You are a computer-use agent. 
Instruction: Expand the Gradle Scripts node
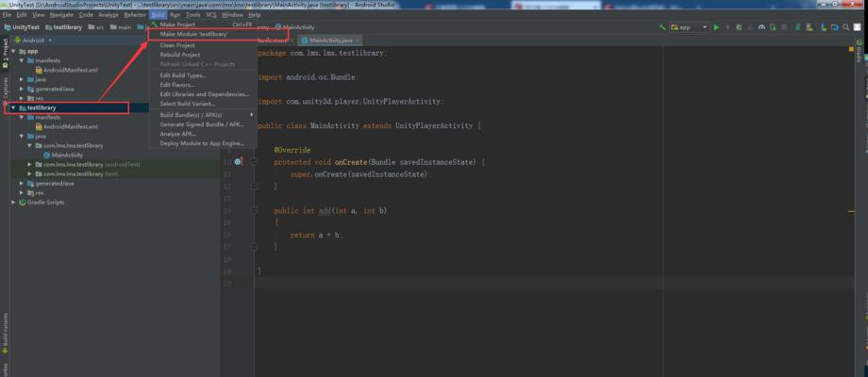click(13, 203)
